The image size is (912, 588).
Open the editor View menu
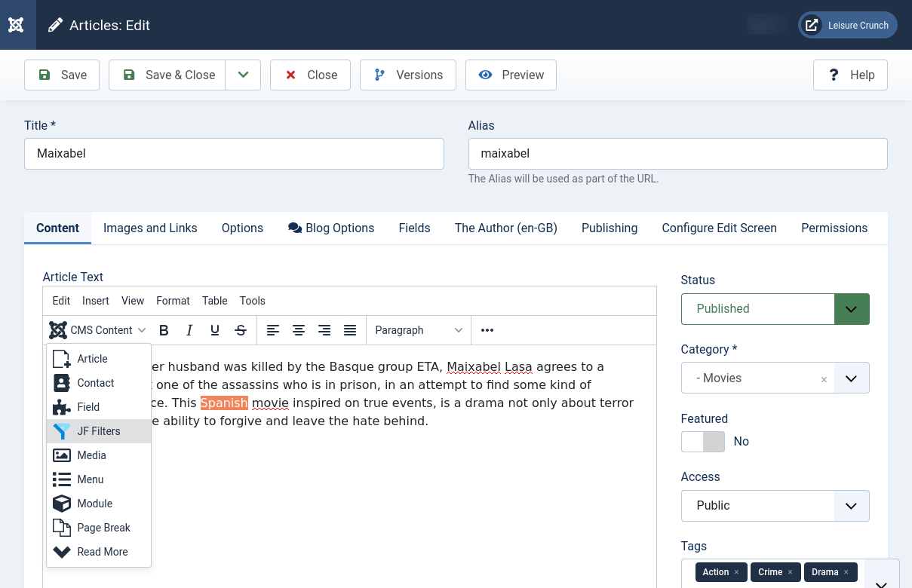click(x=133, y=301)
